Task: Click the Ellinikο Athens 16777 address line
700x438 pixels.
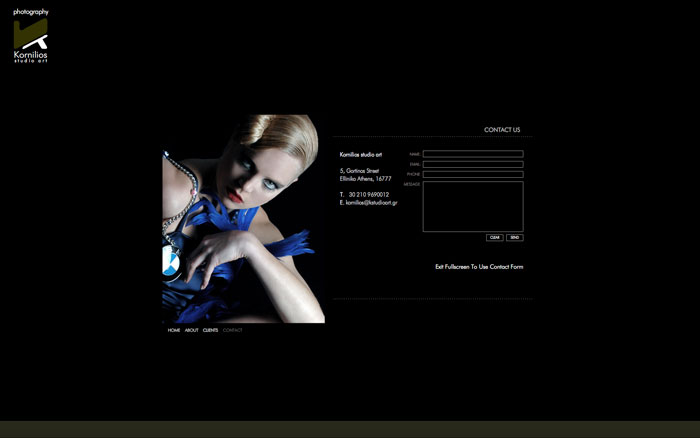Action: (x=365, y=179)
